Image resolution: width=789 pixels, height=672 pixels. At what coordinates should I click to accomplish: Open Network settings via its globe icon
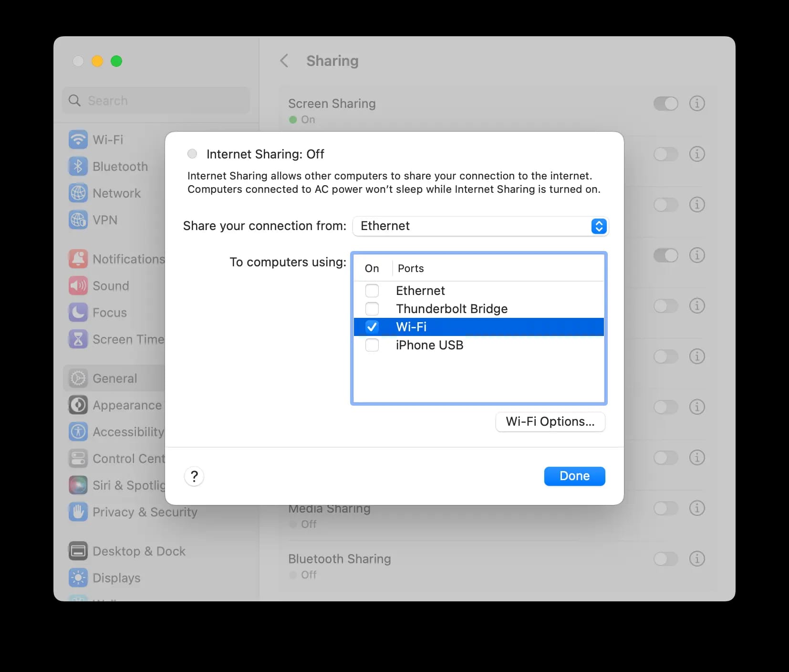[x=78, y=193]
